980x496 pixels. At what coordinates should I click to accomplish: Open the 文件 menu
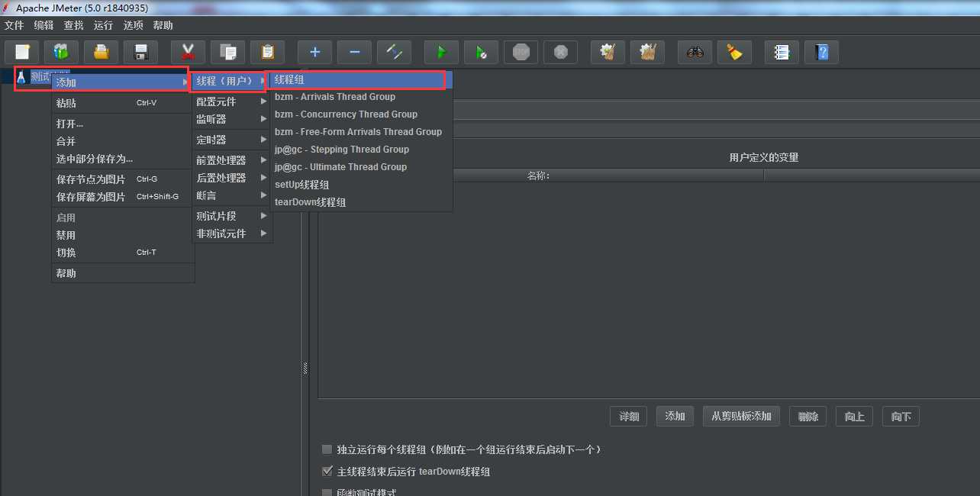pyautogui.click(x=15, y=25)
